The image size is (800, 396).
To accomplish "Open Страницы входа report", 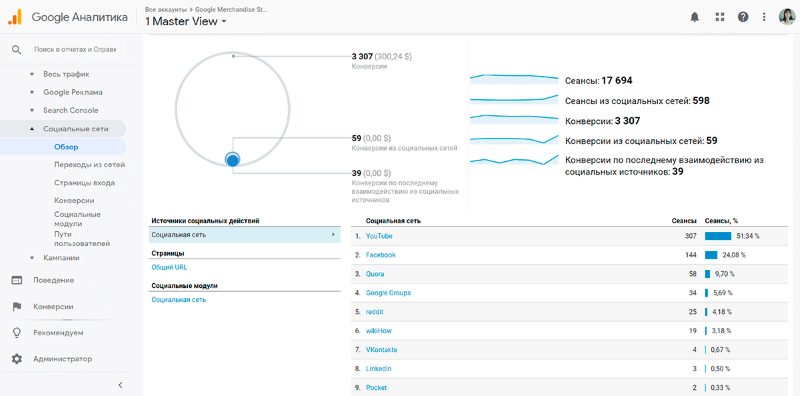I will pyautogui.click(x=84, y=183).
